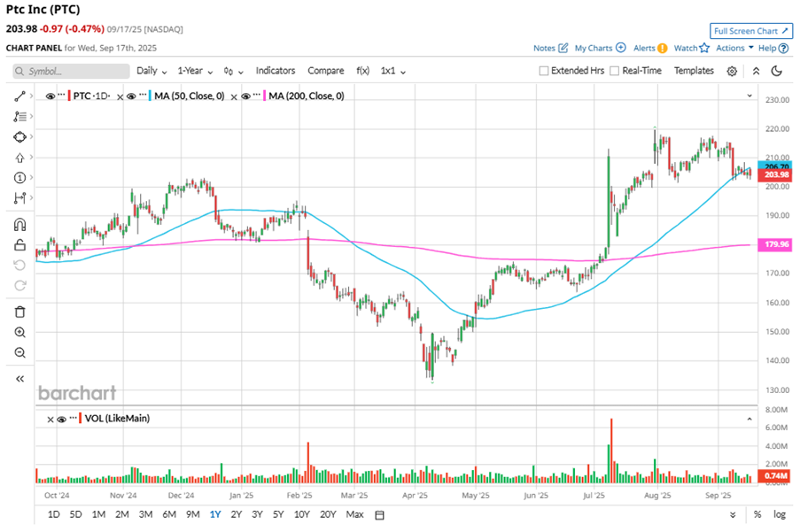Open the 1x1 grid layout dropdown
This screenshot has width=800, height=532.
click(392, 71)
